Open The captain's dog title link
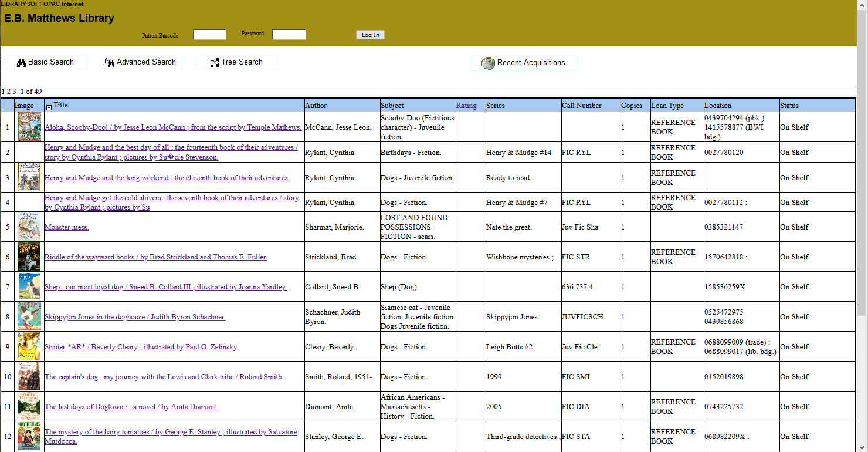This screenshot has height=452, width=868. pos(164,377)
